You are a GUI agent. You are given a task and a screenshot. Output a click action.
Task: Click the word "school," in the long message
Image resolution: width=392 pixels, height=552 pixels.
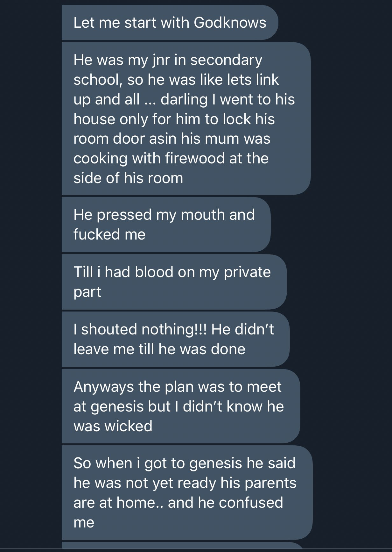pyautogui.click(x=98, y=80)
